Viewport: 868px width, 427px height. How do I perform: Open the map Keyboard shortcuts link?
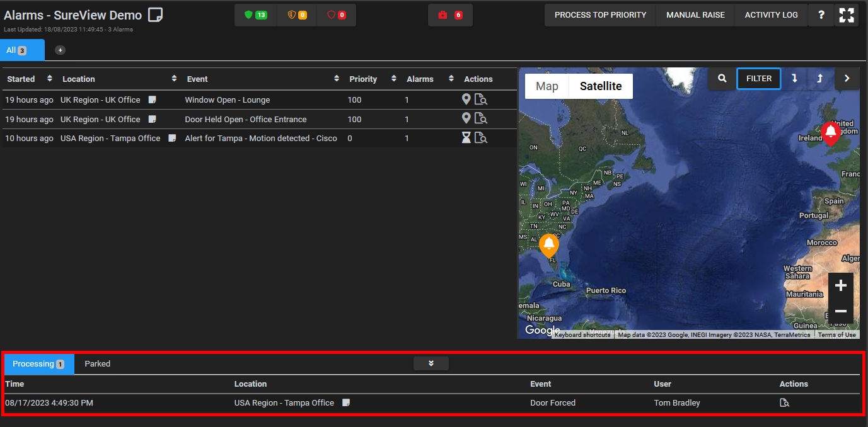[x=582, y=335]
